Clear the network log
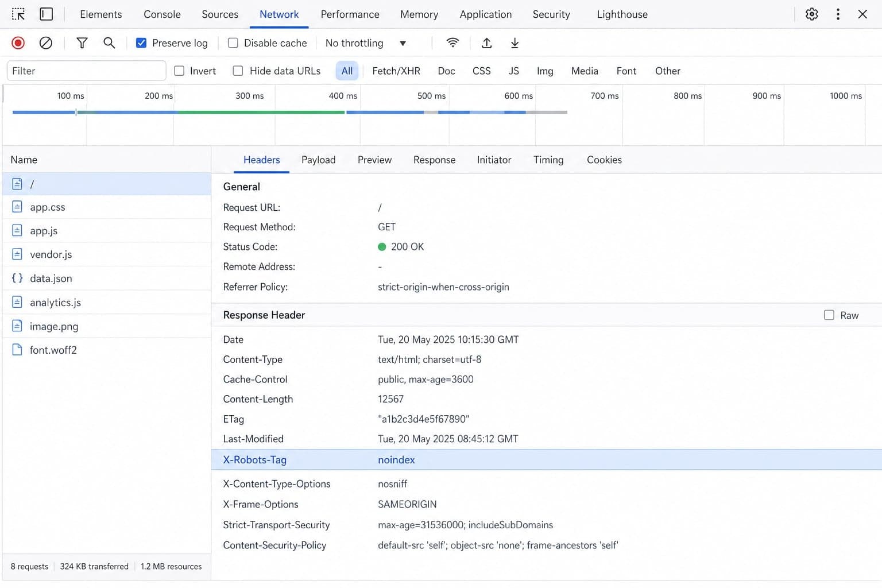882x588 pixels. (x=46, y=43)
